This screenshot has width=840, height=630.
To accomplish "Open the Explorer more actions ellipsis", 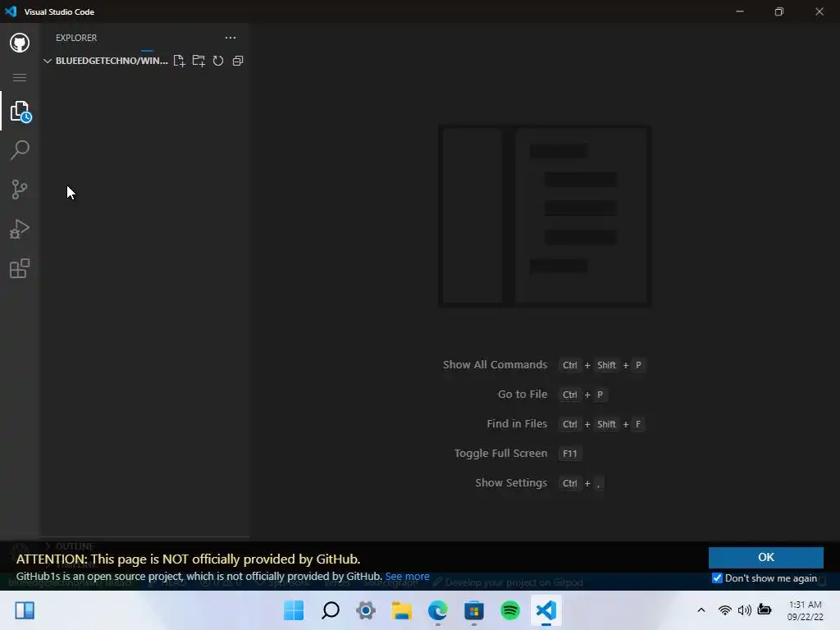I will point(231,38).
